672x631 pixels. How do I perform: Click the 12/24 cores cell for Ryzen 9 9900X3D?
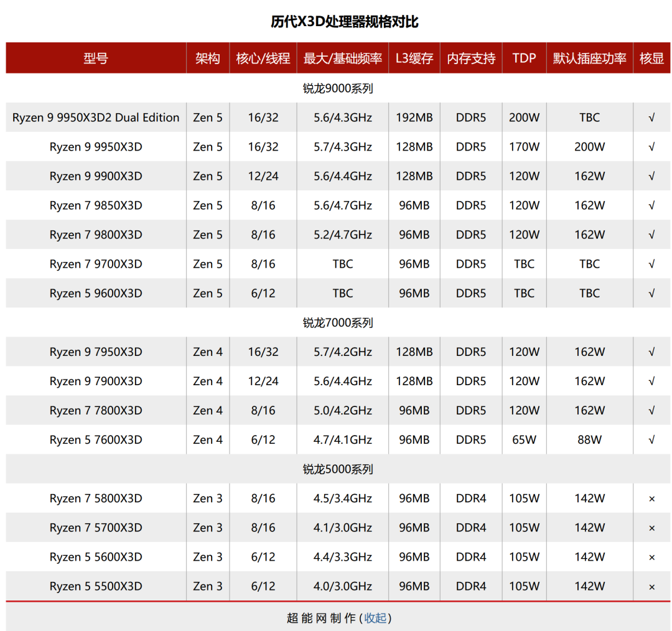(263, 176)
